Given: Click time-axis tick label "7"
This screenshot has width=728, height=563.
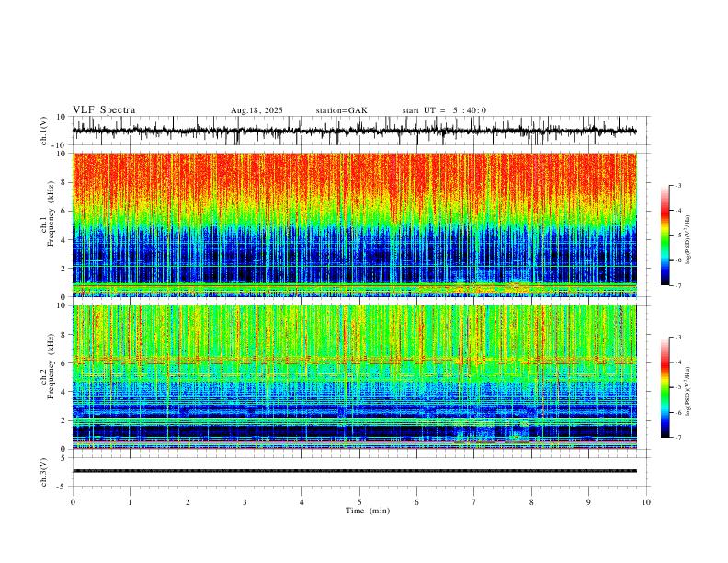Looking at the screenshot, I should point(474,502).
